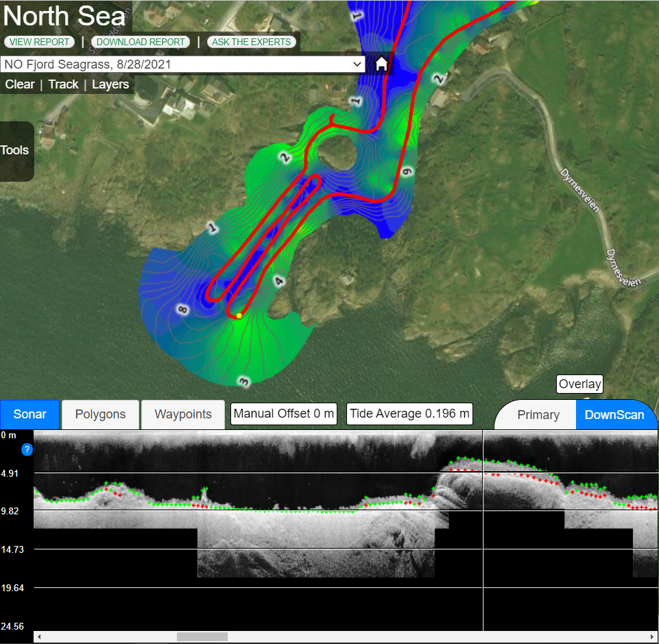Click the vertical sonar position cursor line
Viewport: 659px width, 644px height.
pos(483,529)
